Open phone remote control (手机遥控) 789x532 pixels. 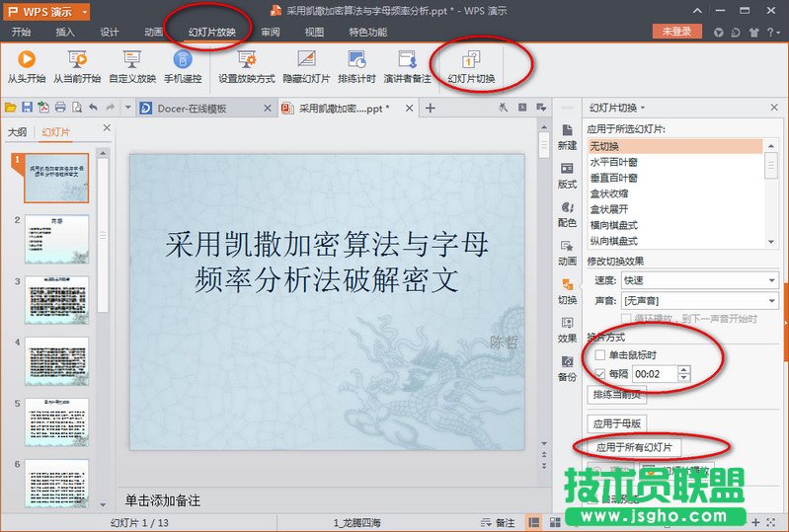183,66
